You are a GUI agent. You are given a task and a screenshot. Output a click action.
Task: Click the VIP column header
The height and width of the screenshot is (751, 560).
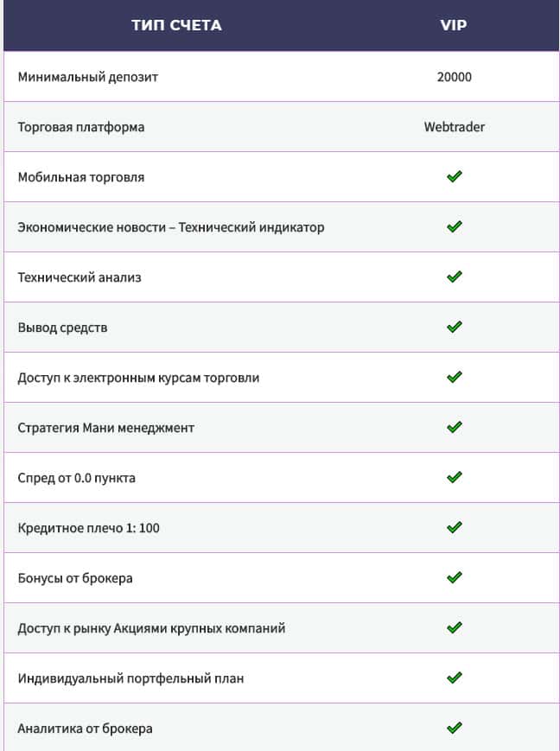454,25
